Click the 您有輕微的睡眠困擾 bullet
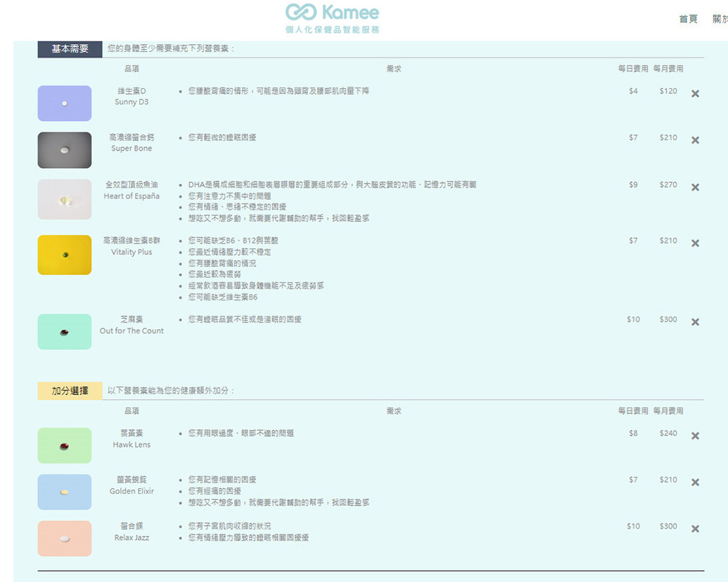This screenshot has width=728, height=582. (x=222, y=137)
